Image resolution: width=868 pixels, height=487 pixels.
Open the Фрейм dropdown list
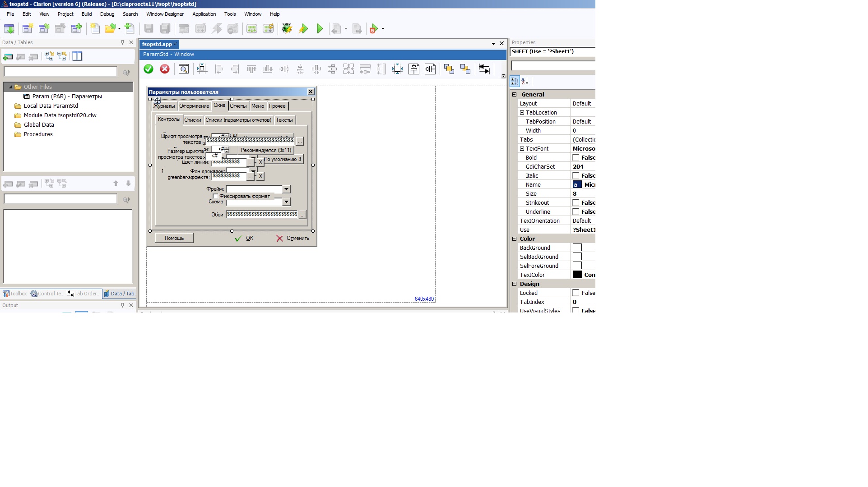pyautogui.click(x=286, y=189)
